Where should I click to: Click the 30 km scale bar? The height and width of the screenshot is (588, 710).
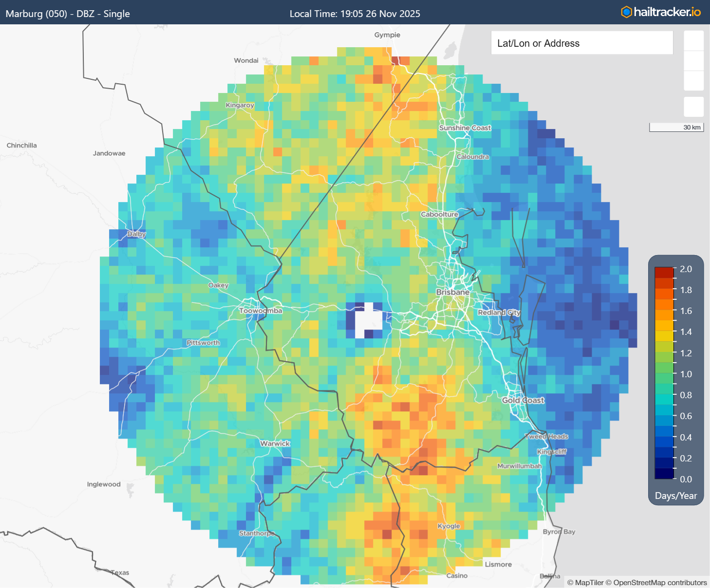point(676,128)
